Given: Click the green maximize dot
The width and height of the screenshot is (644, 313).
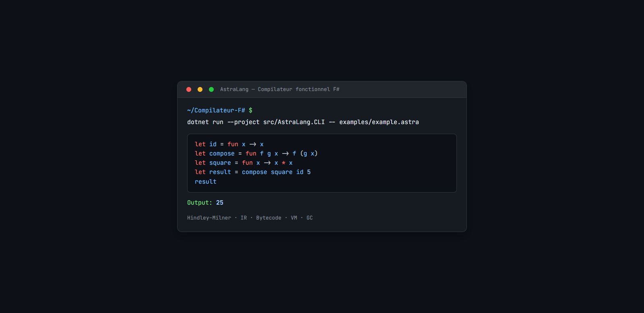Looking at the screenshot, I should coord(211,89).
